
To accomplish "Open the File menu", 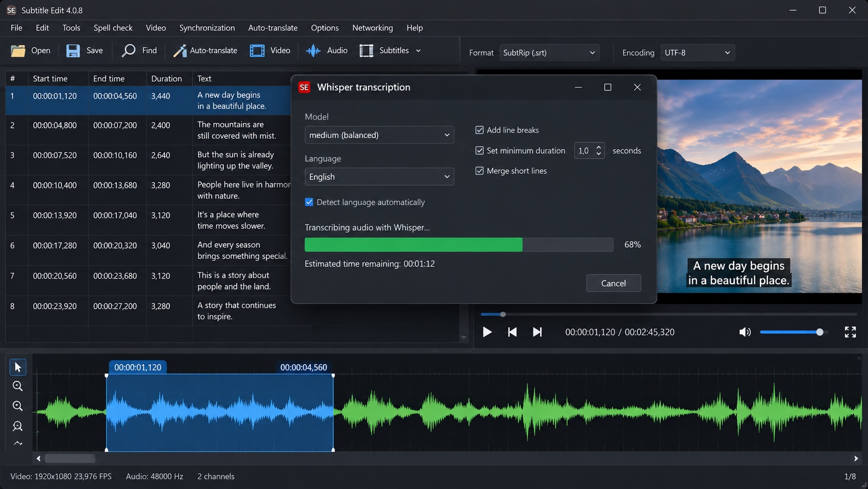I will (x=17, y=28).
